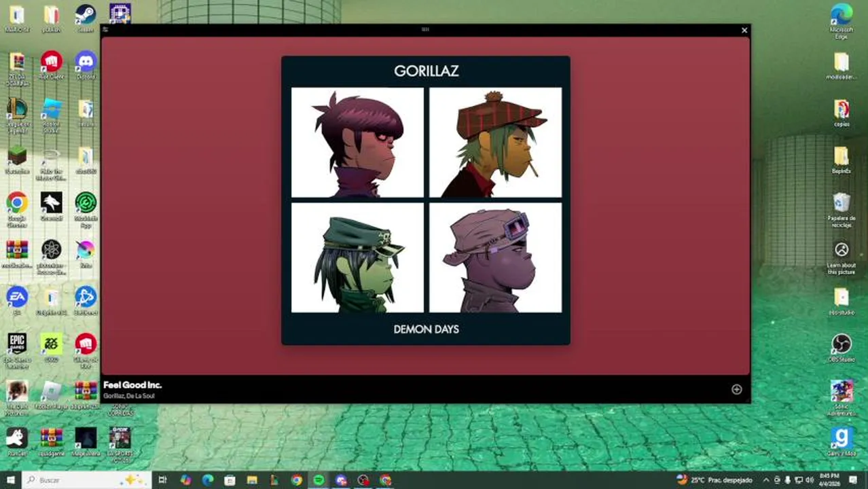Image resolution: width=868 pixels, height=489 pixels.
Task: Click the Feel Good Inc. song title
Action: click(132, 385)
